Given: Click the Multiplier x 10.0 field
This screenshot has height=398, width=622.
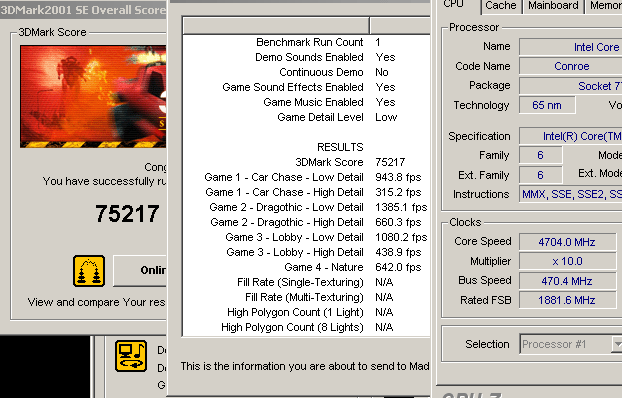Looking at the screenshot, I should (x=568, y=261).
